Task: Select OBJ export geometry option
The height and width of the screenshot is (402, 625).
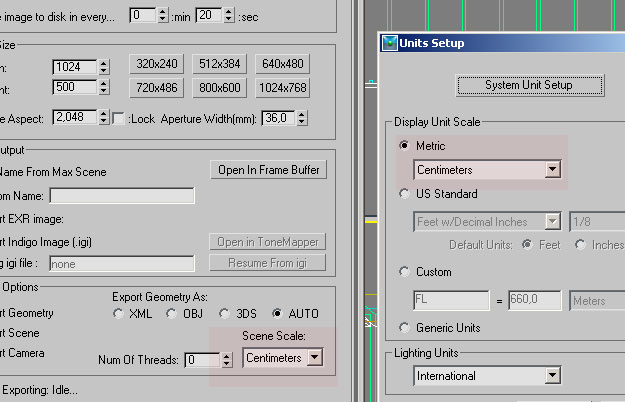Action: [x=172, y=313]
